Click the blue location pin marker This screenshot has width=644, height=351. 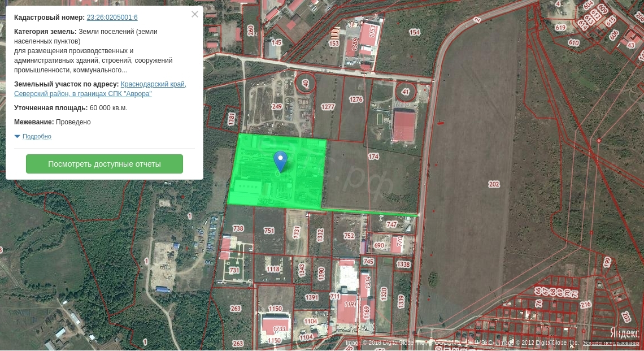[x=280, y=161]
